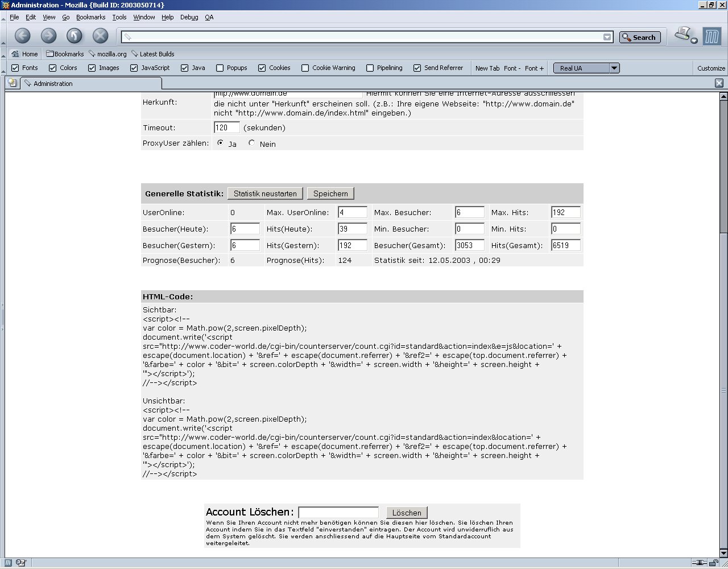Click the online/offline connection icon
Image resolution: width=728 pixels, height=569 pixels.
[x=699, y=563]
